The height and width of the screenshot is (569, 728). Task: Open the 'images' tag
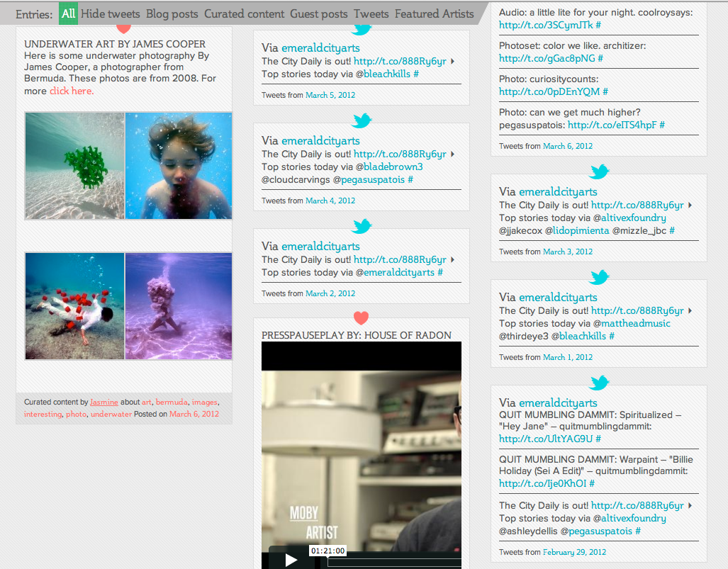(205, 402)
